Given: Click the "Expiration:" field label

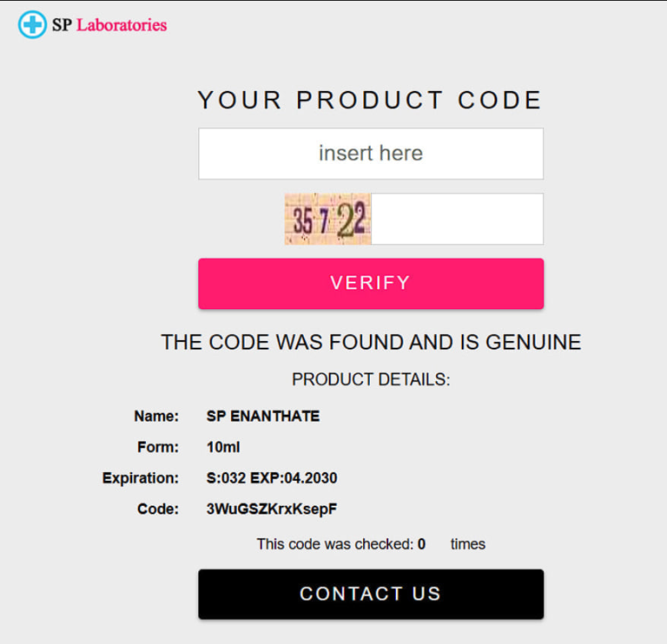Looking at the screenshot, I should 141,478.
